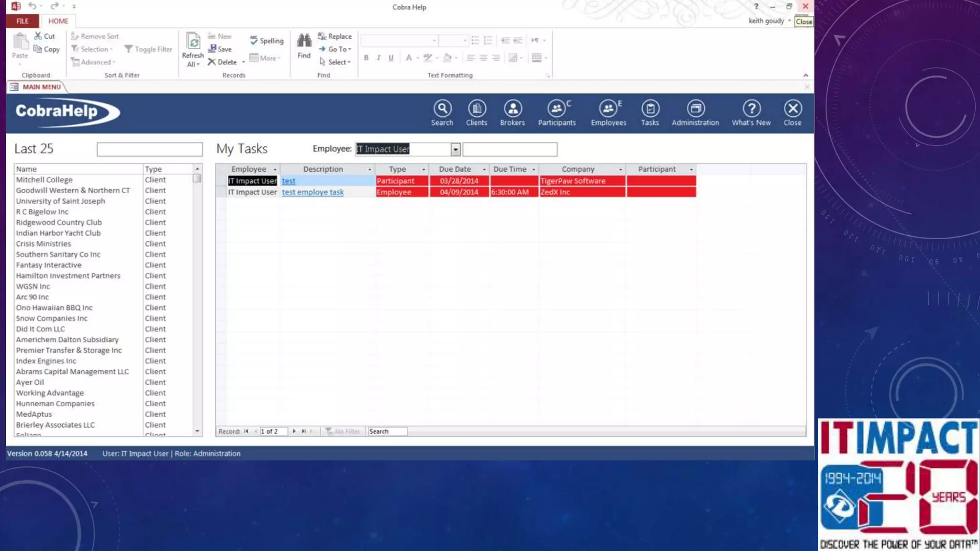The width and height of the screenshot is (980, 551).
Task: Click the CobraHelp Close icon in header
Action: tap(792, 113)
